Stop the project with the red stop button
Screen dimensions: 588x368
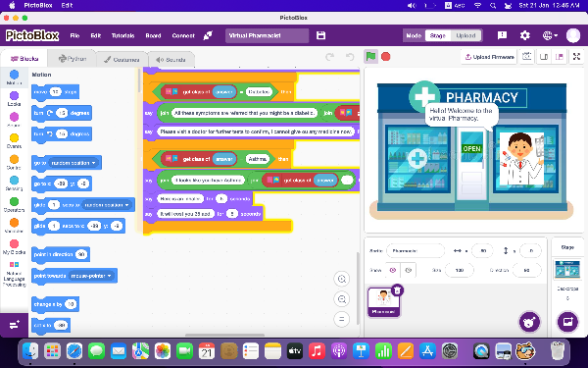[385, 57]
